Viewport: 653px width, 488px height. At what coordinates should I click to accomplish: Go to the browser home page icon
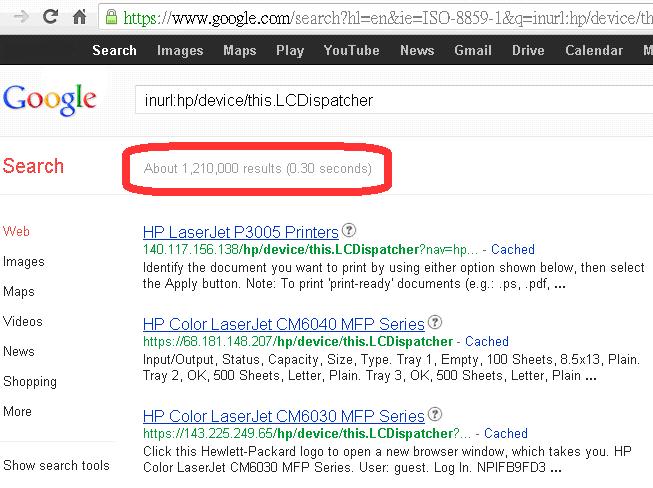click(79, 17)
